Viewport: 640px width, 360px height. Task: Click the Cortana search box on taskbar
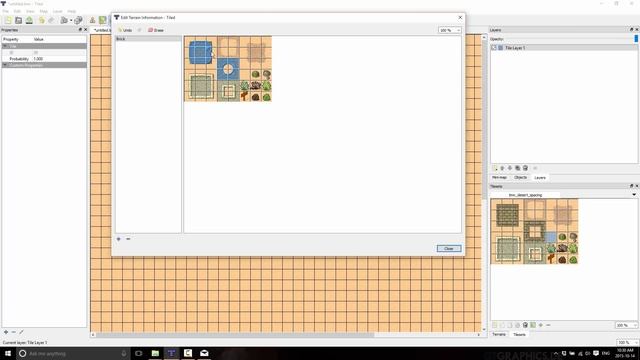[73, 353]
